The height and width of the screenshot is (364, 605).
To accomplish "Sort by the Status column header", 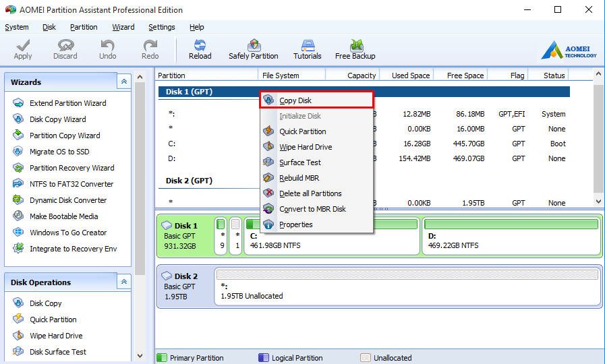I will 548,75.
